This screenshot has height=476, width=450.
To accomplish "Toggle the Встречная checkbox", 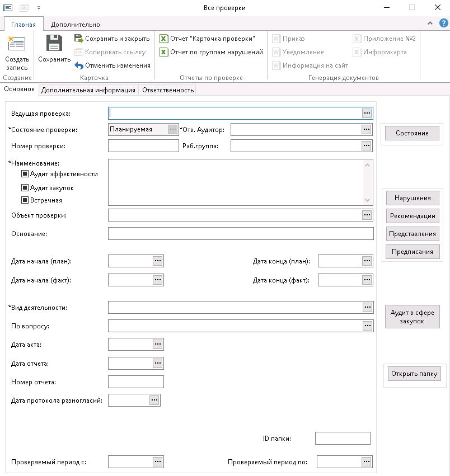I will click(x=25, y=200).
